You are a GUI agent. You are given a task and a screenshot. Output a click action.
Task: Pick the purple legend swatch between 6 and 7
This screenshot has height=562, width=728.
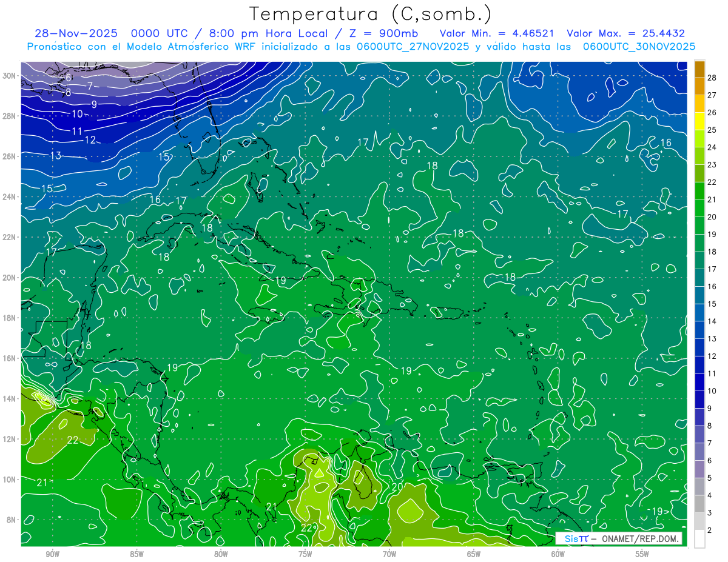click(699, 452)
